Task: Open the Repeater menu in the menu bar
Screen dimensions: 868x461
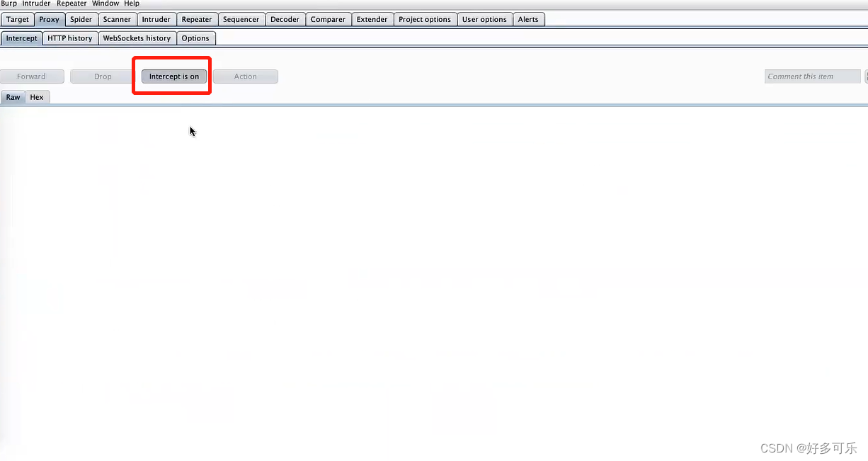Action: [x=72, y=4]
